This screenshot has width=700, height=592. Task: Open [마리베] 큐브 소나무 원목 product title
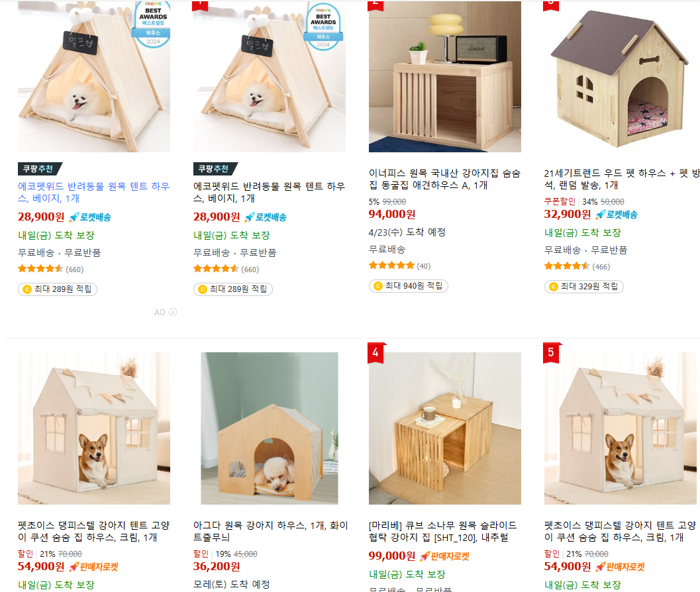442,531
